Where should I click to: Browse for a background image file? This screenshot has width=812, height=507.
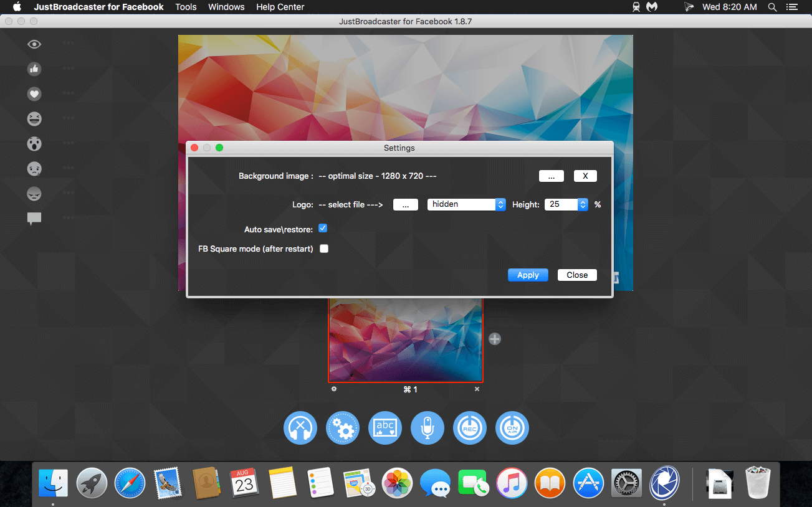pyautogui.click(x=552, y=176)
